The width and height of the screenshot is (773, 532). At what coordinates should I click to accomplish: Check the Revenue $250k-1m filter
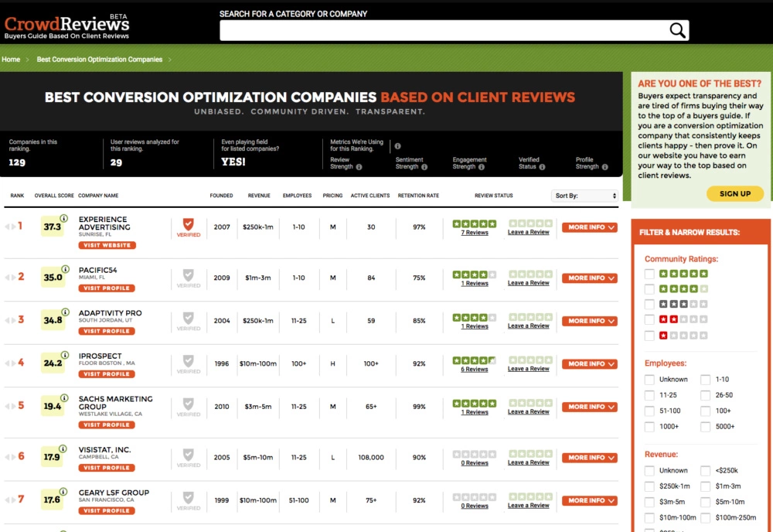pos(649,486)
